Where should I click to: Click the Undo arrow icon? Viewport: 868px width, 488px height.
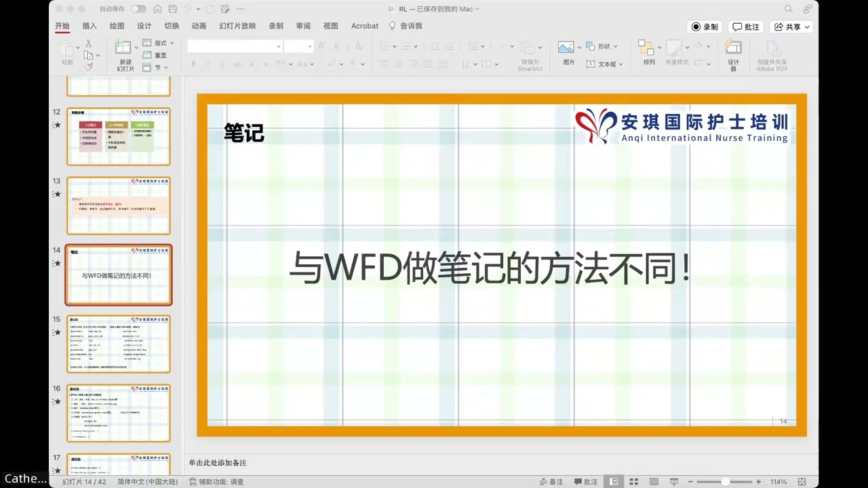click(x=188, y=9)
